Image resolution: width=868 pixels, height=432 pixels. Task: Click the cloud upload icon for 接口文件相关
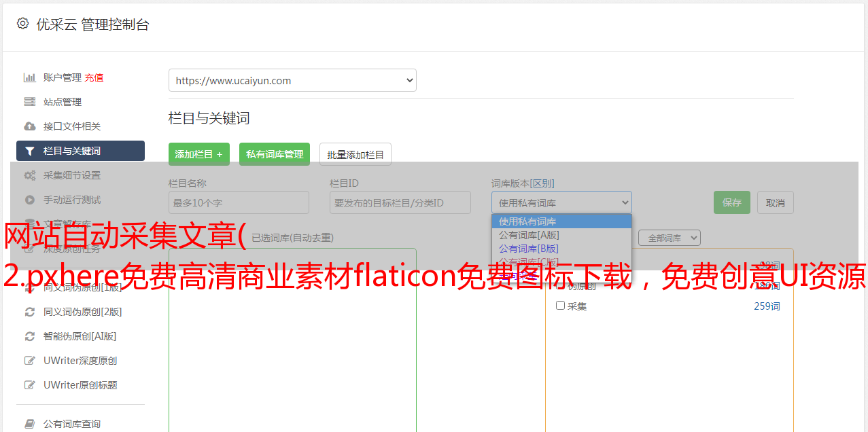[x=30, y=126]
